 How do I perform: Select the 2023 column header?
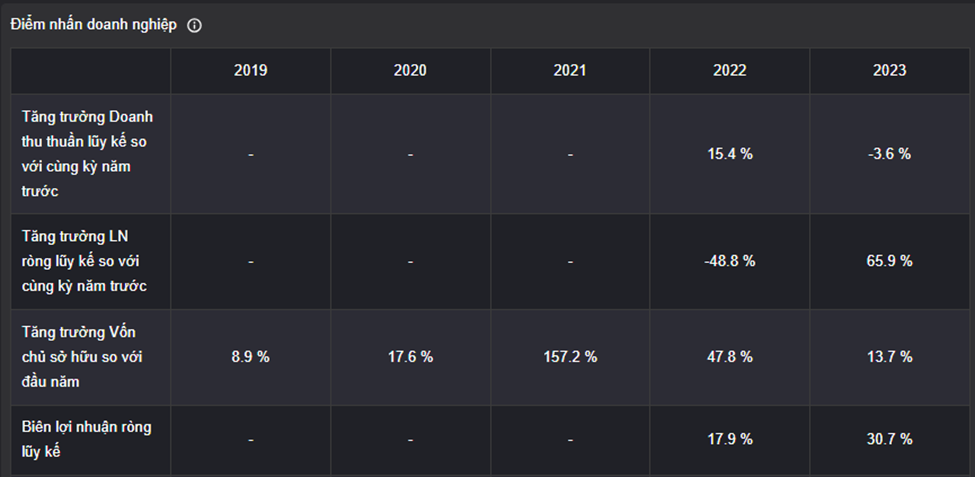890,71
